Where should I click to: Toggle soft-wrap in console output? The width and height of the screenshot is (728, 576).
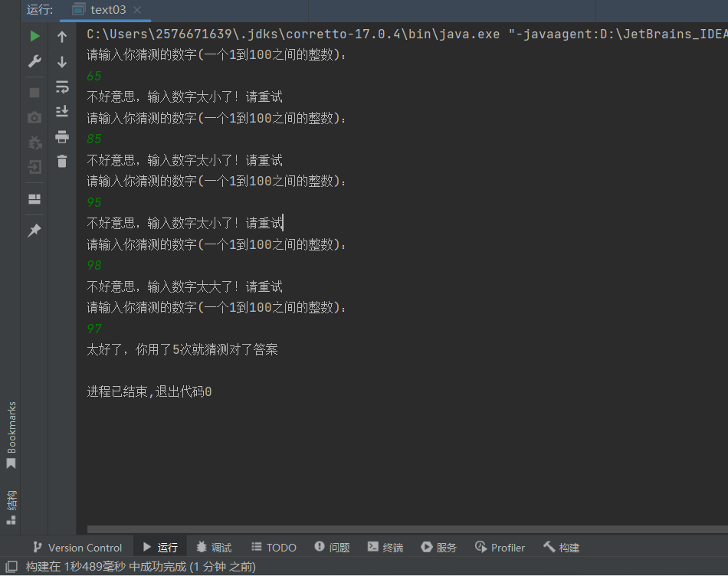pyautogui.click(x=62, y=87)
